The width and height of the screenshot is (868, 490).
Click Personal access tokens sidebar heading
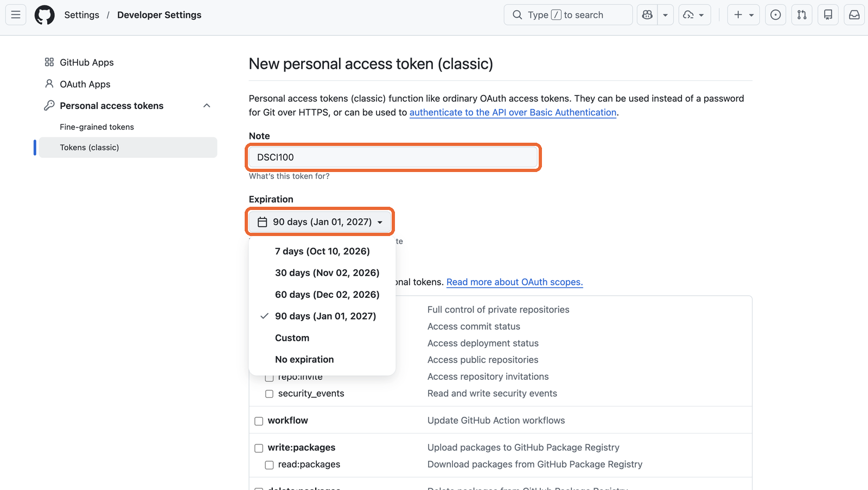click(x=111, y=106)
